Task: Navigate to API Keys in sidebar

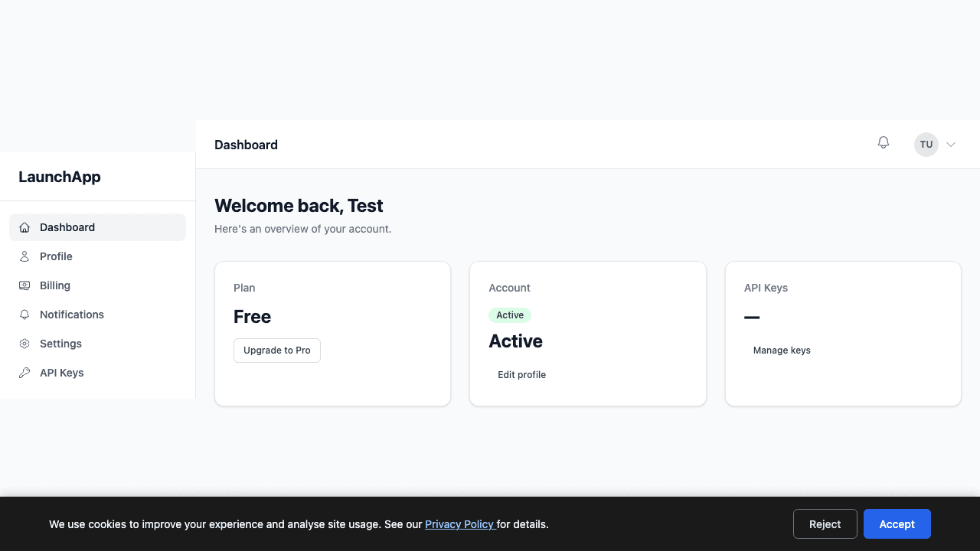Action: pos(61,372)
